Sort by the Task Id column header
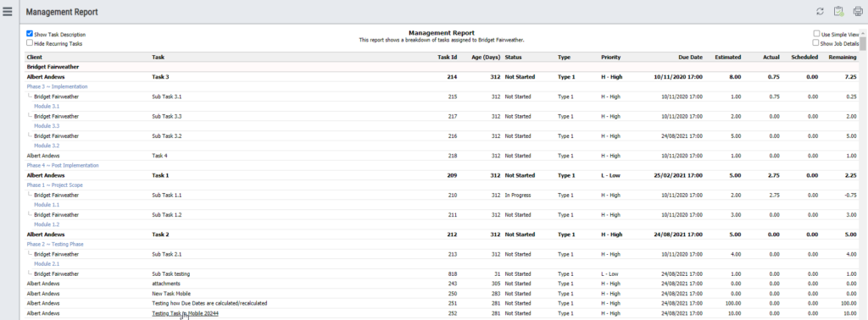Screen dimensions: 868x320 click(448, 57)
